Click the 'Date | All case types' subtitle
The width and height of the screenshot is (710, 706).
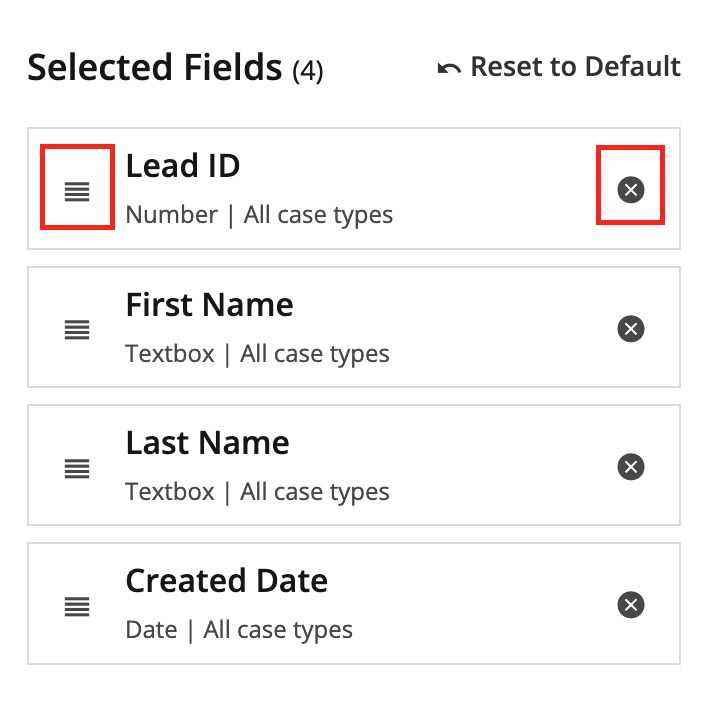click(239, 630)
